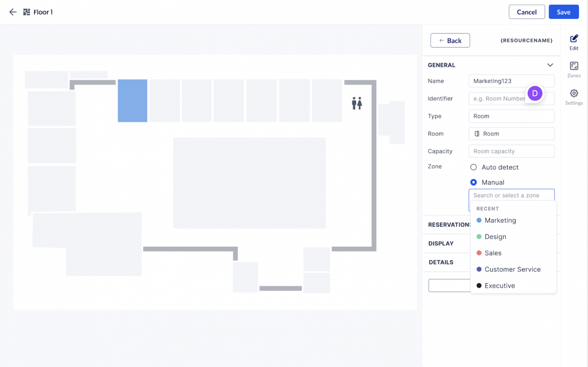This screenshot has height=367, width=588.
Task: Select the Auto detect zone radio button
Action: click(x=474, y=167)
